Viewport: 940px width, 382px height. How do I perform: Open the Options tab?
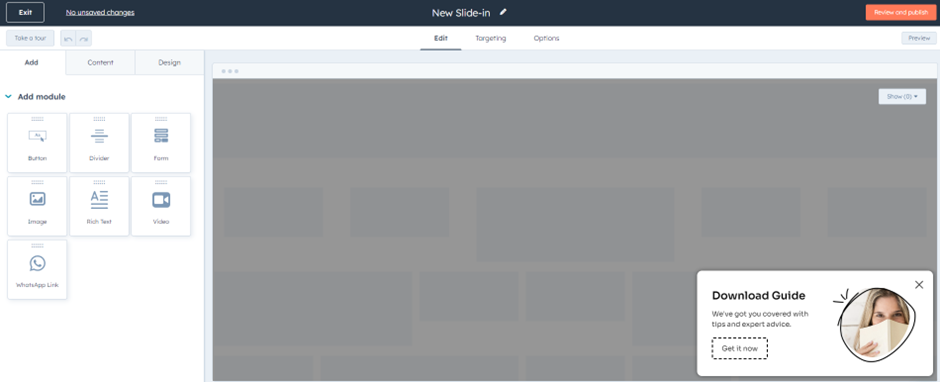pyautogui.click(x=547, y=38)
